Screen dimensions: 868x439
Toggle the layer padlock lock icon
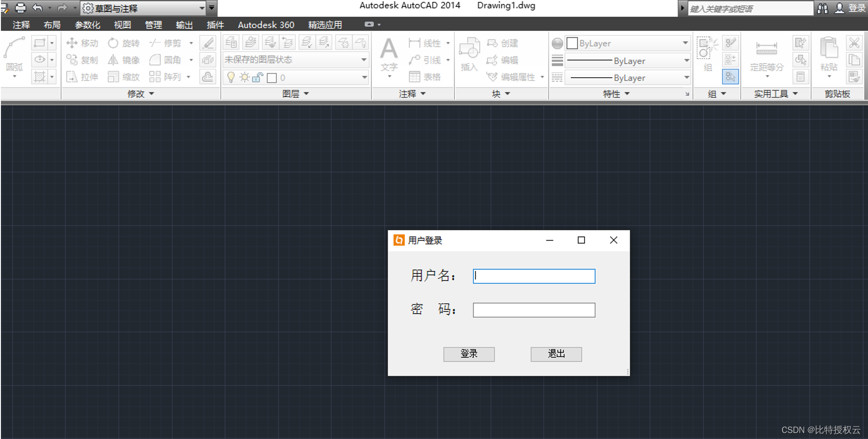click(x=258, y=77)
